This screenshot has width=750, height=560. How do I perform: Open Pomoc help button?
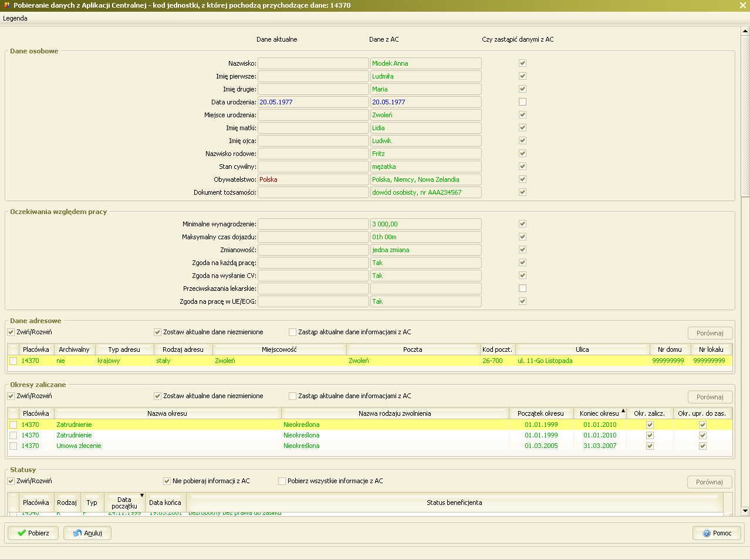click(x=717, y=533)
